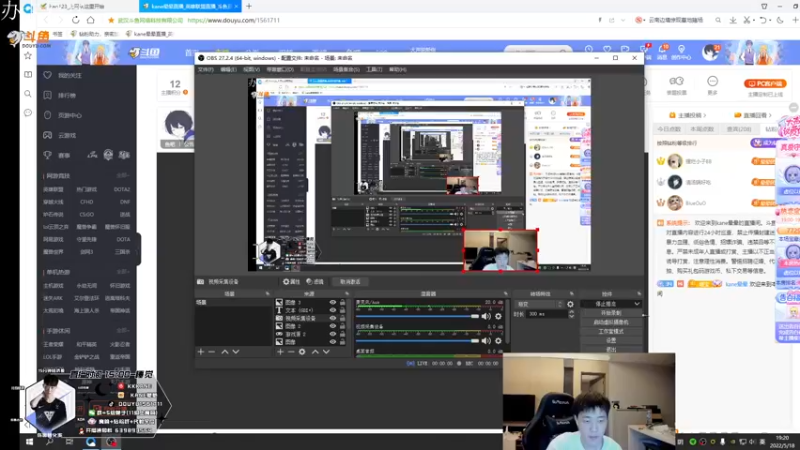
Task: Open transition properties gear next to 渐变
Action: point(570,304)
